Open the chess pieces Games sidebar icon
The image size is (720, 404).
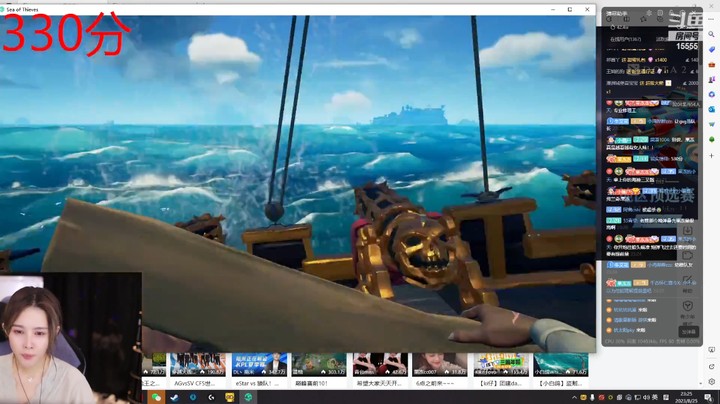click(711, 79)
